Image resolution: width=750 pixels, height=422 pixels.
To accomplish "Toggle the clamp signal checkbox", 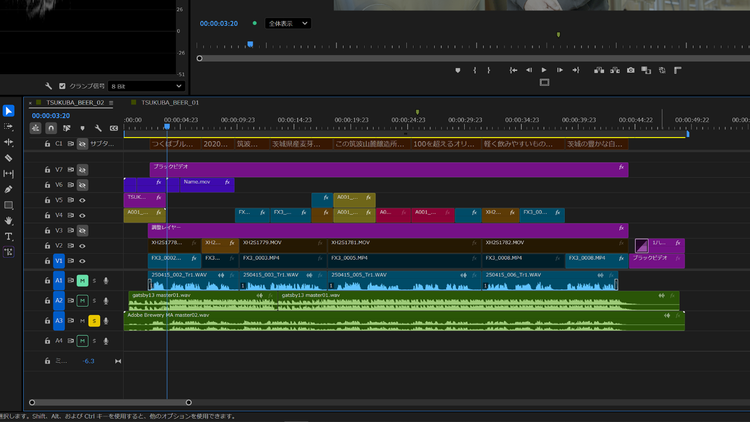I will (62, 86).
